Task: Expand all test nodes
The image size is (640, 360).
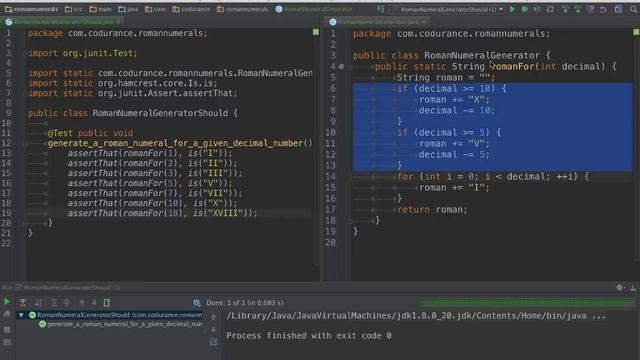Action: click(x=53, y=302)
